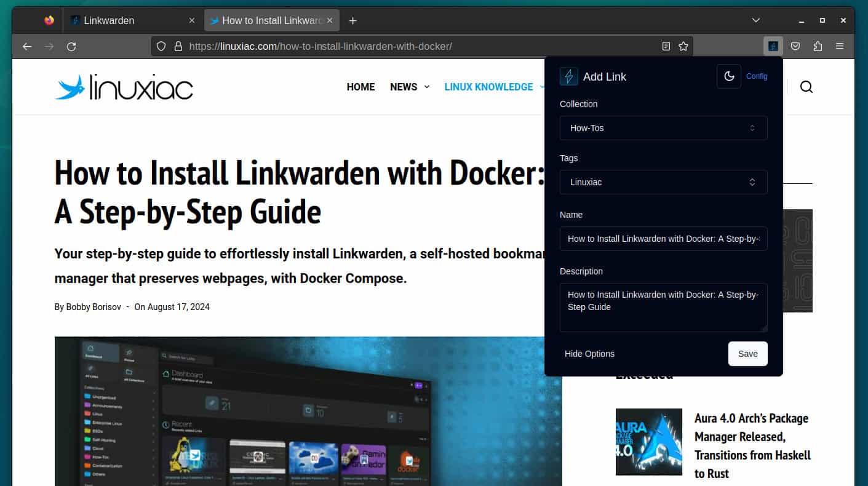Save the link in Linkwarden
868x486 pixels.
point(747,354)
